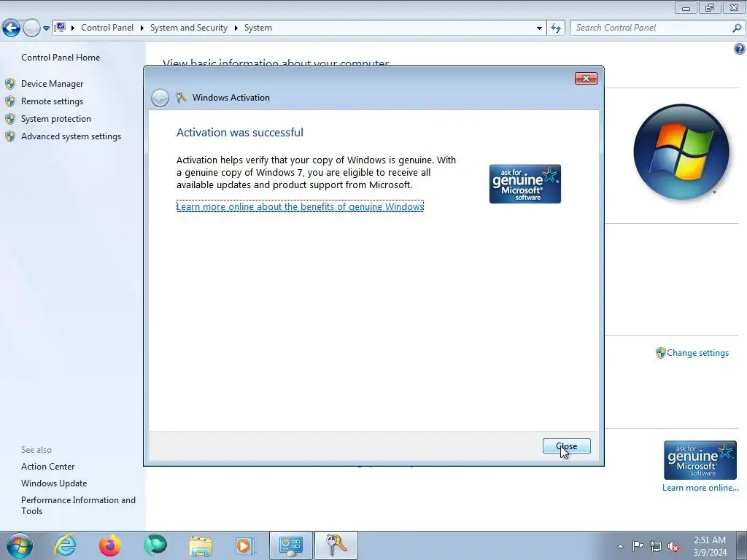747x560 pixels.
Task: Expand arrow after System and Security breadcrumb
Action: pos(236,28)
